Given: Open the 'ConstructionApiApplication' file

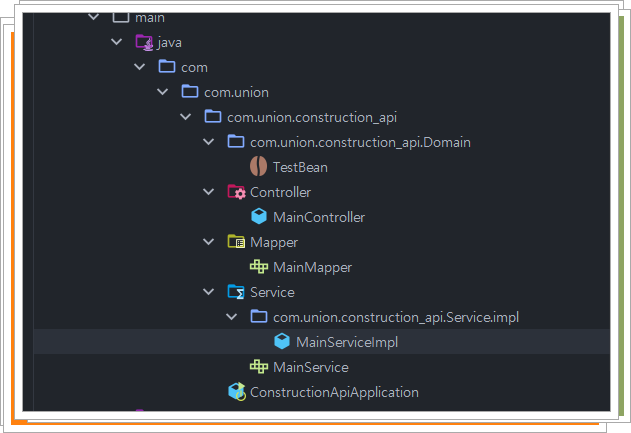Looking at the screenshot, I should click(334, 392).
